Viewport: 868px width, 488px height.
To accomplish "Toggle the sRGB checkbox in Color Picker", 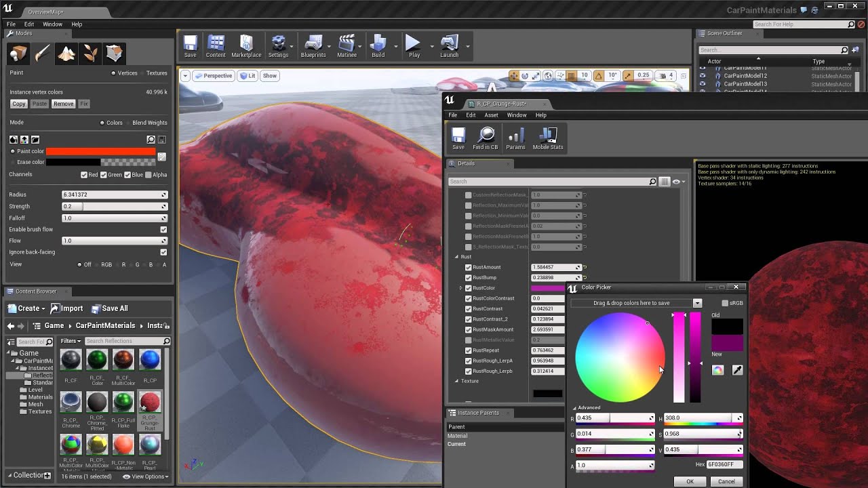I will 725,303.
